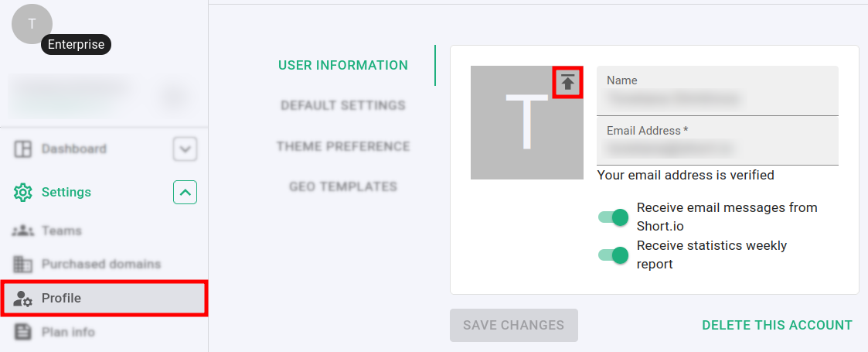Viewport: 868px width, 352px height.
Task: Click the Purchased domains building icon
Action: (23, 265)
